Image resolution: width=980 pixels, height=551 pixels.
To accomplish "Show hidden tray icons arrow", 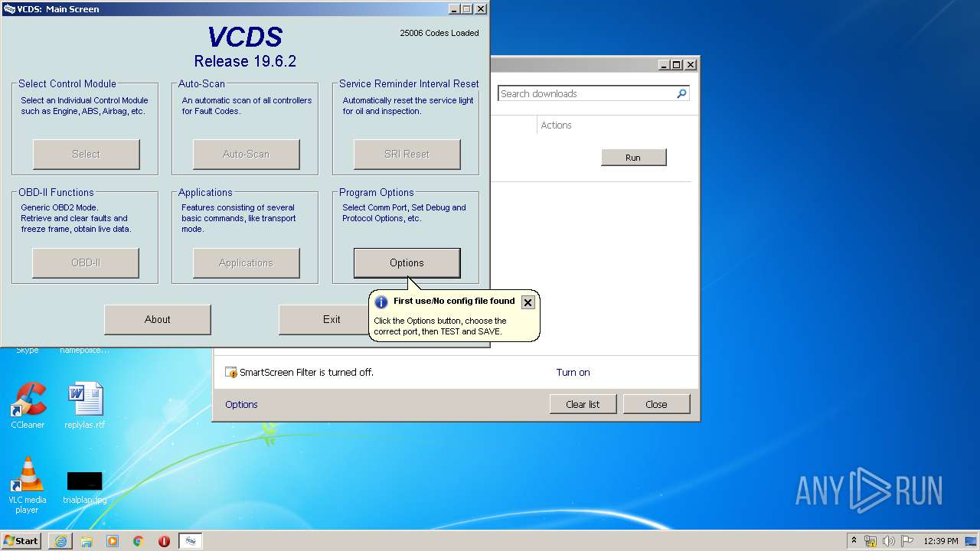I will (854, 540).
